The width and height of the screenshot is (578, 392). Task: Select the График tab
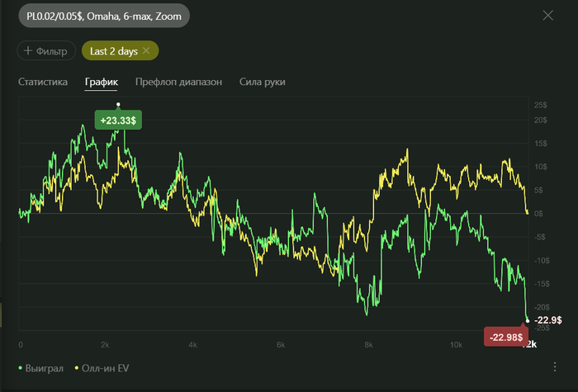coord(102,83)
